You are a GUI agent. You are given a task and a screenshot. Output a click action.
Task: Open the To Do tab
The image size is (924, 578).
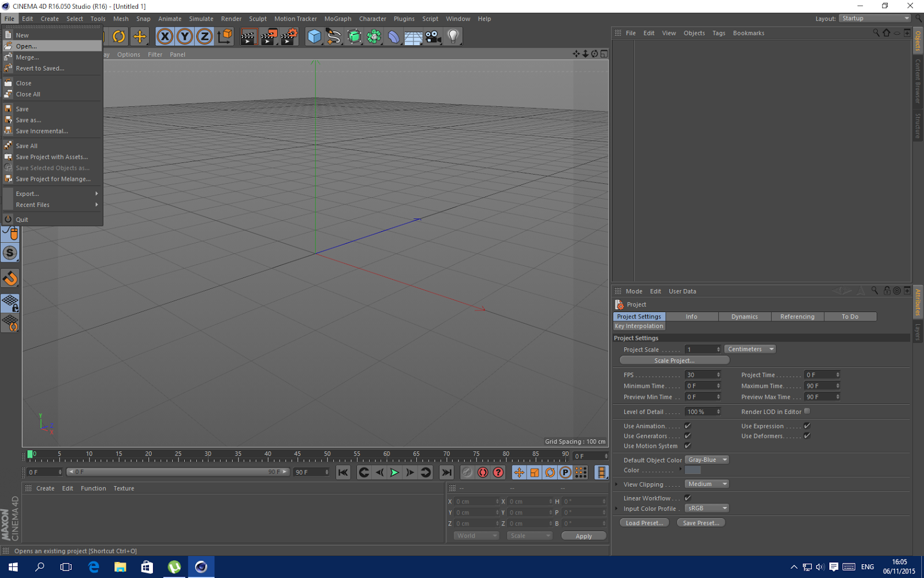(850, 317)
